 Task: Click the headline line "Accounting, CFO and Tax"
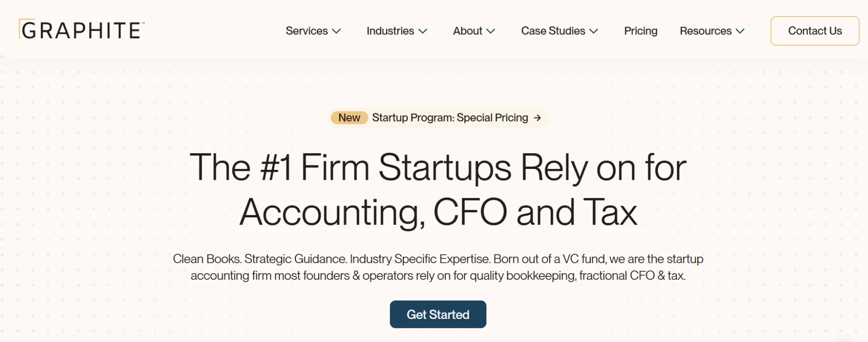438,212
